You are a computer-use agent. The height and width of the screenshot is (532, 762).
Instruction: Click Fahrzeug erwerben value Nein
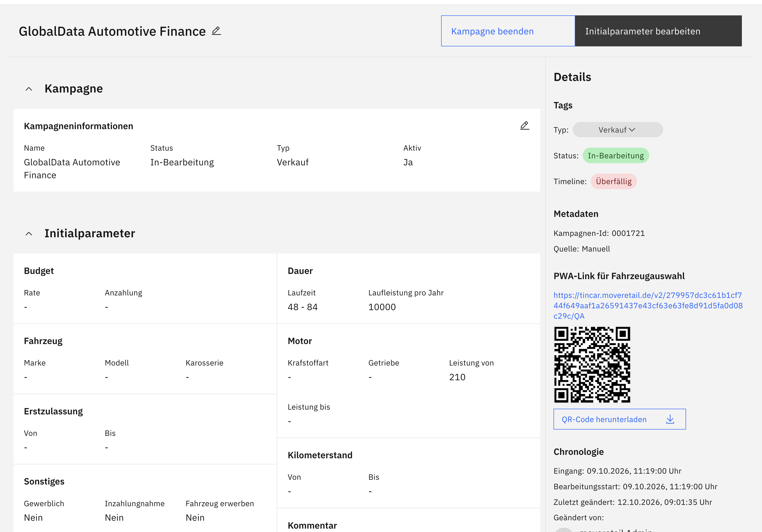[x=195, y=517]
